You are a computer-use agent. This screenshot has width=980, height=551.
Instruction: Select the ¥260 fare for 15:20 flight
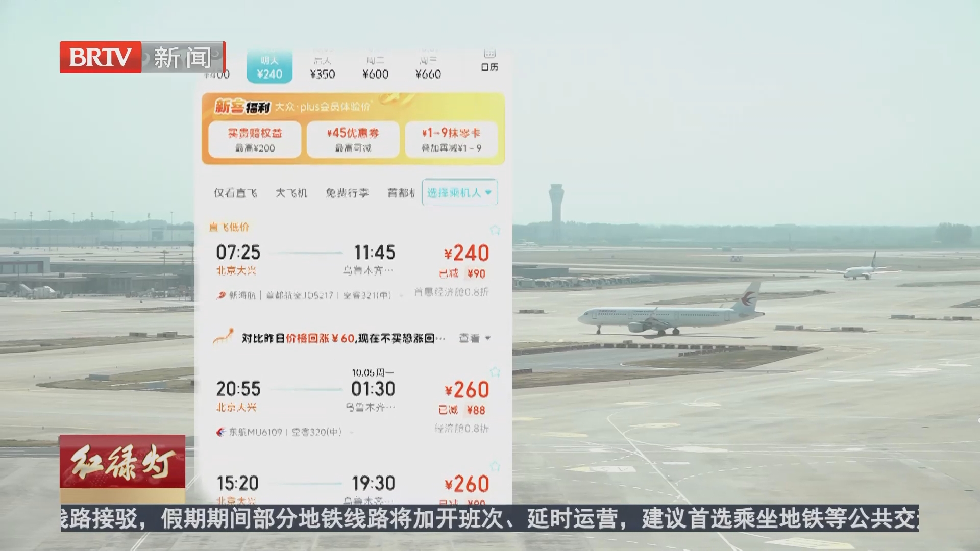pyautogui.click(x=467, y=484)
